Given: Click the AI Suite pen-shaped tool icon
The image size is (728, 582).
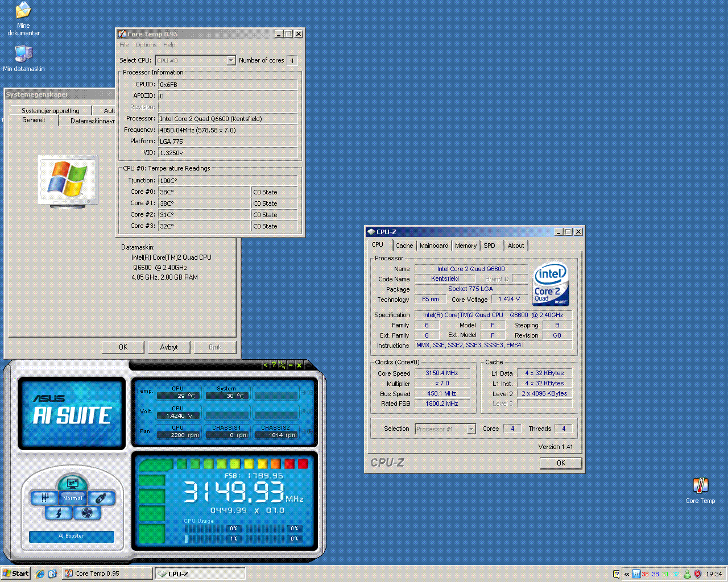Looking at the screenshot, I should click(101, 498).
